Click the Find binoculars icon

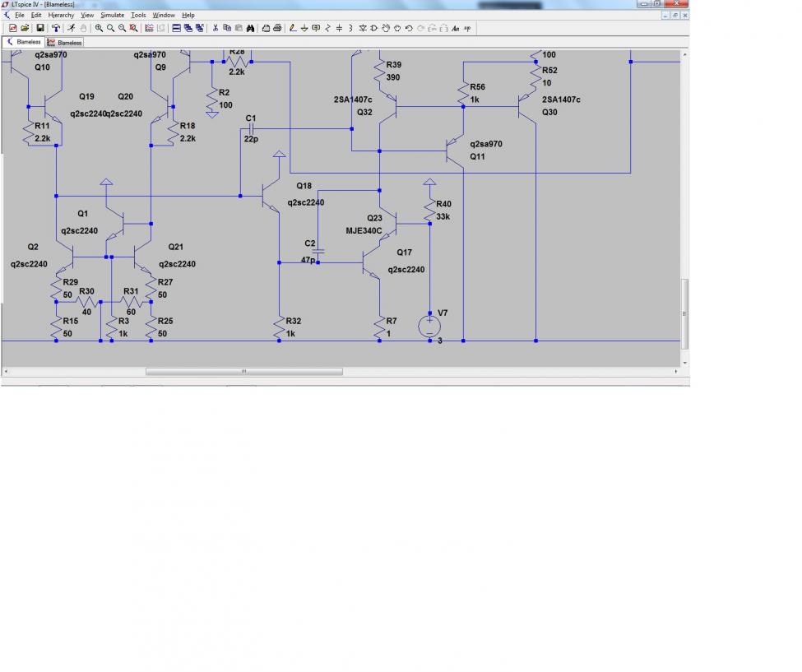pos(250,28)
